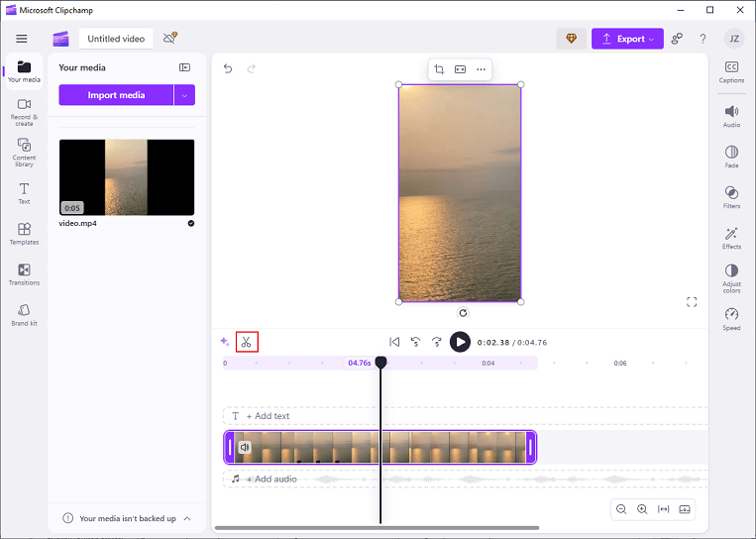The image size is (756, 539).
Task: Click the Clipchamp home logo icon
Action: (60, 39)
